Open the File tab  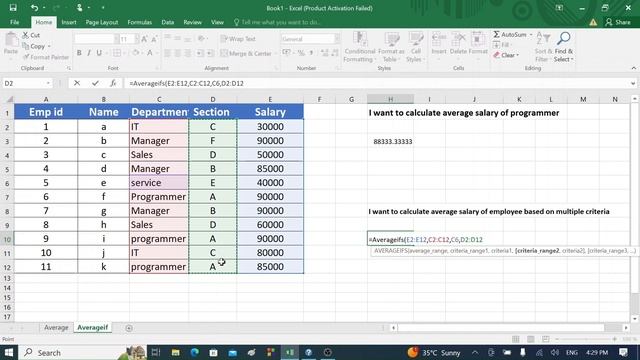pos(15,22)
